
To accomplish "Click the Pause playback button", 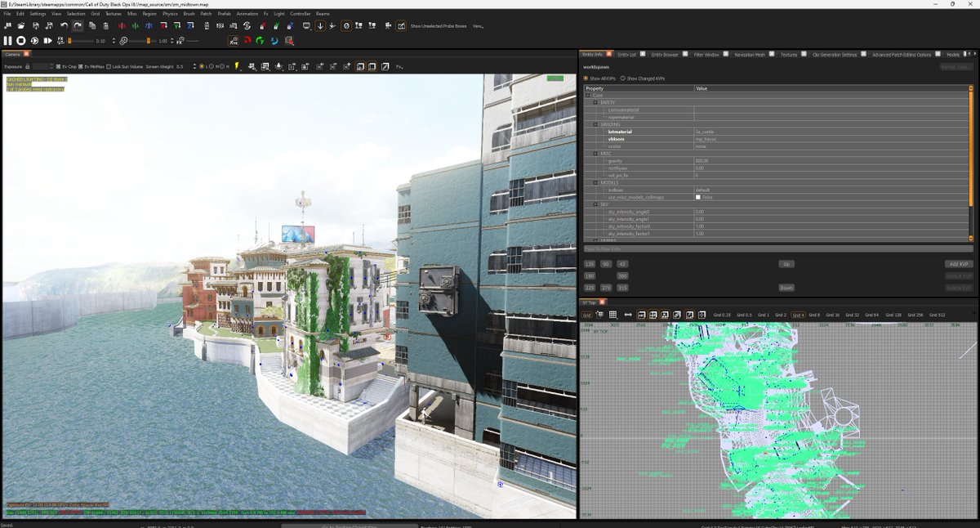I will point(8,40).
